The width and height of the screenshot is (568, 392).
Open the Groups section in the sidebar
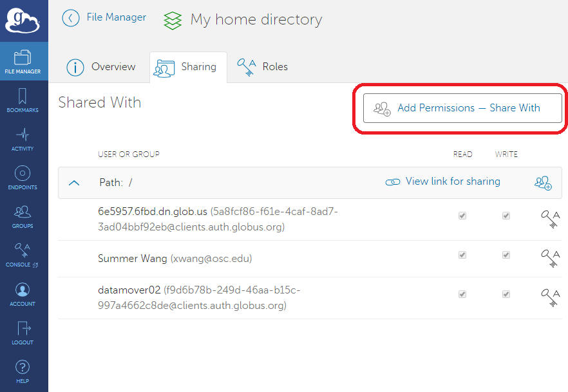(23, 216)
